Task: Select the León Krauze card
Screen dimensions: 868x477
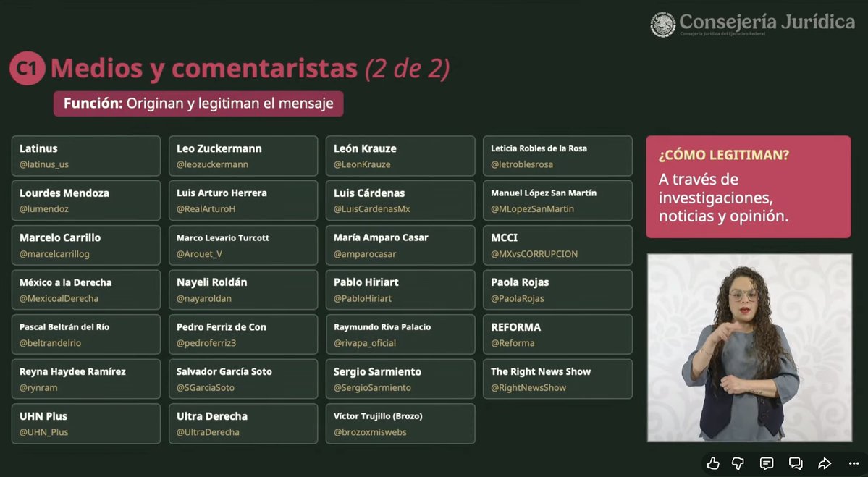Action: (400, 156)
